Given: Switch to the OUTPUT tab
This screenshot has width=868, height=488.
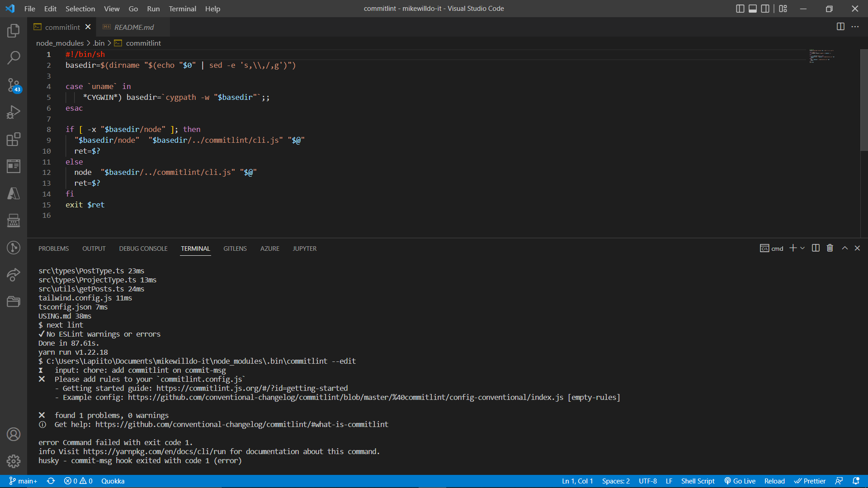Looking at the screenshot, I should click(x=94, y=248).
